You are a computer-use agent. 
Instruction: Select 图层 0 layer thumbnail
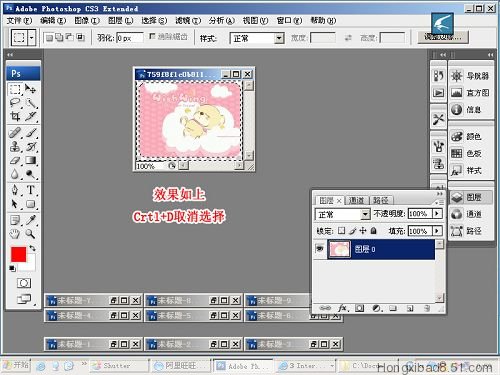(339, 249)
